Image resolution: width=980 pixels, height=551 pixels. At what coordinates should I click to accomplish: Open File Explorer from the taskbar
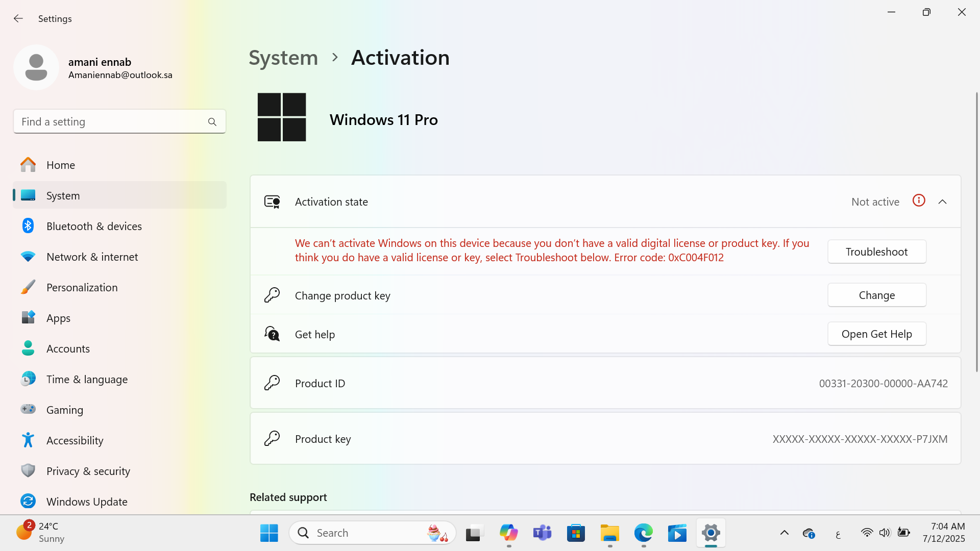click(x=609, y=533)
